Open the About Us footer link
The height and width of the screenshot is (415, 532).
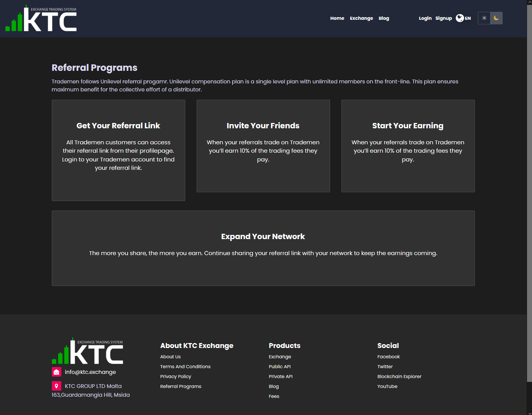[170, 357]
